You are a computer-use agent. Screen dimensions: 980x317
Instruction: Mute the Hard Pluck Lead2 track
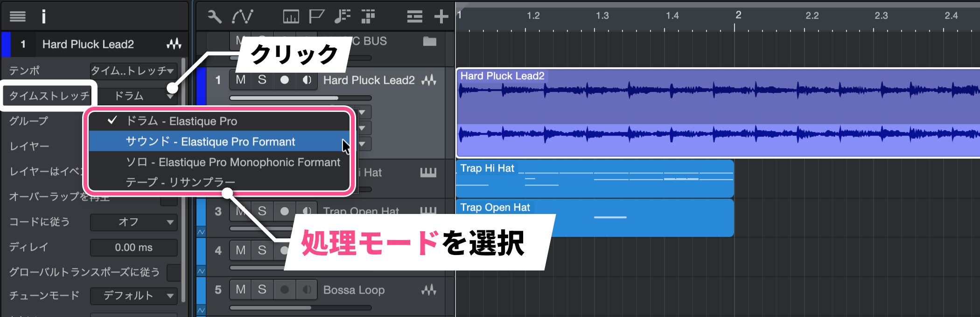241,80
